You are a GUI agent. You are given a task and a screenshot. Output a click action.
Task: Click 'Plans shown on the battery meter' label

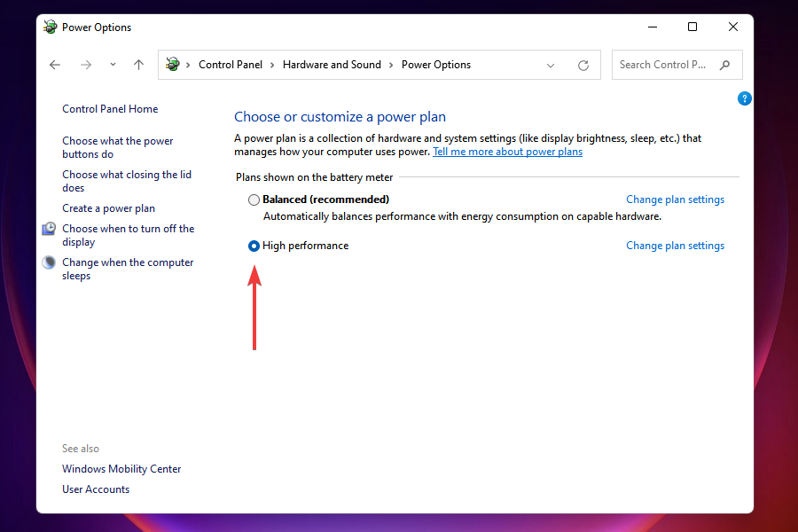click(x=314, y=177)
